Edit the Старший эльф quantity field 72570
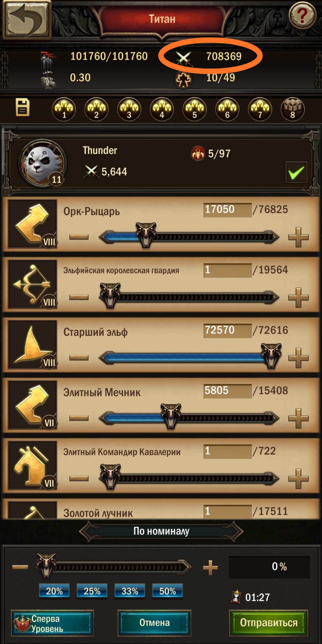 point(227,330)
